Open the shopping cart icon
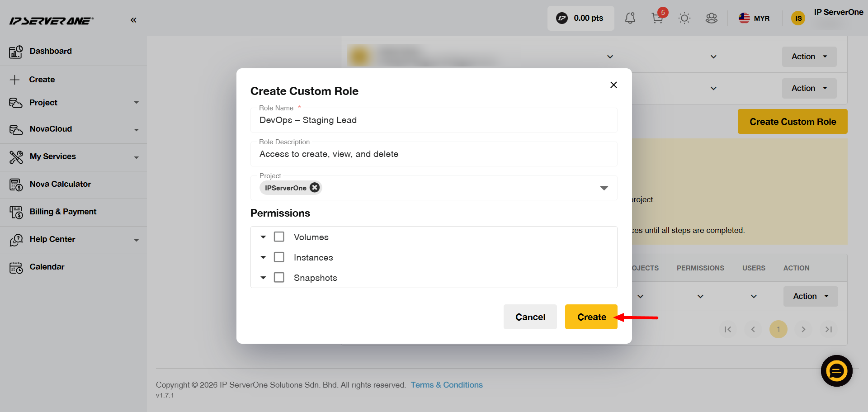 (x=657, y=18)
